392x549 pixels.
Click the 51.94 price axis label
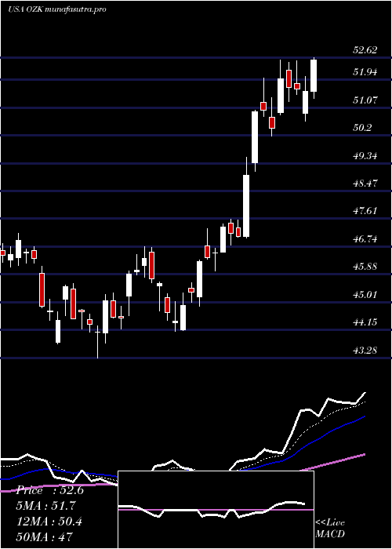click(365, 72)
